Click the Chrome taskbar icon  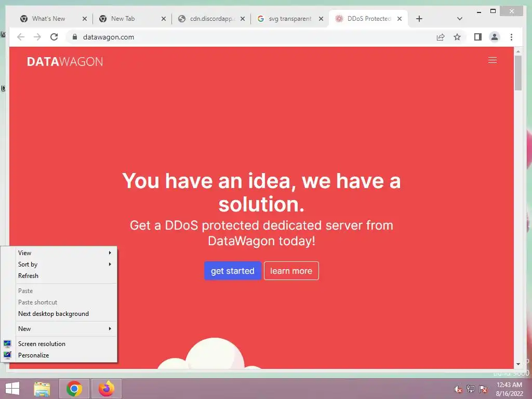tap(74, 389)
